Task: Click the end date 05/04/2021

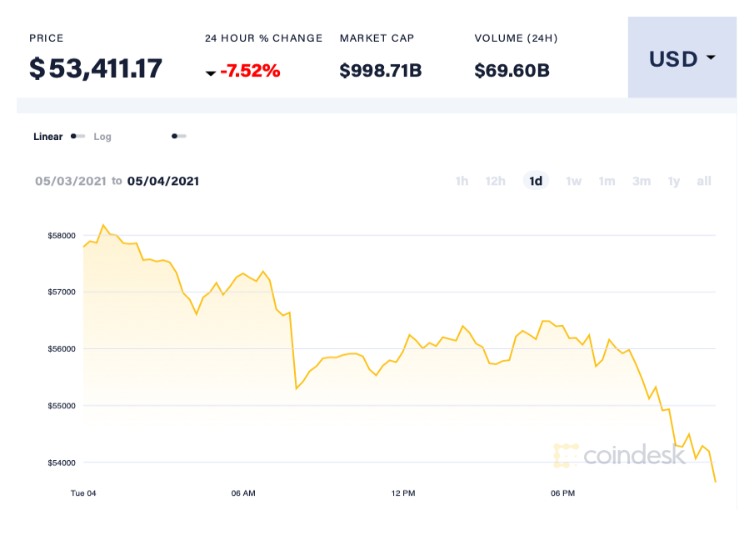Action: point(163,181)
